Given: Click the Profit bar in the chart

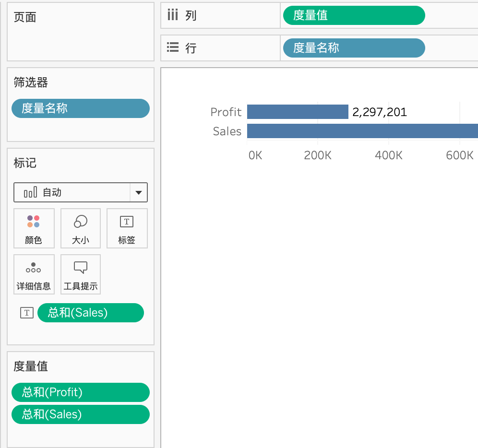Looking at the screenshot, I should 298,112.
